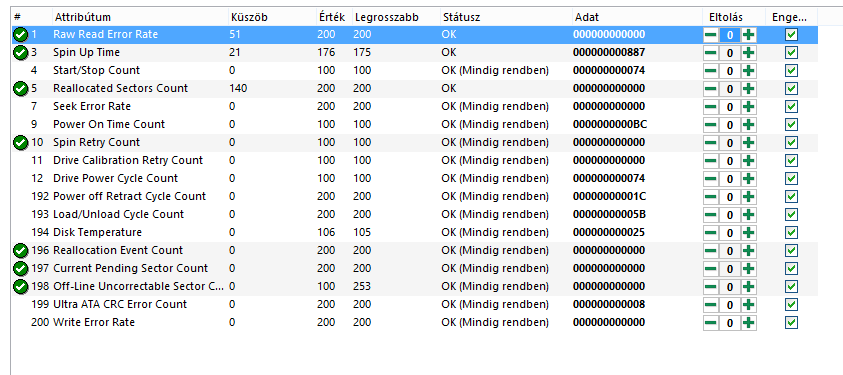Select the Drive Calibration Retry Count row
Image resolution: width=843 pixels, height=375 pixels.
(415, 161)
